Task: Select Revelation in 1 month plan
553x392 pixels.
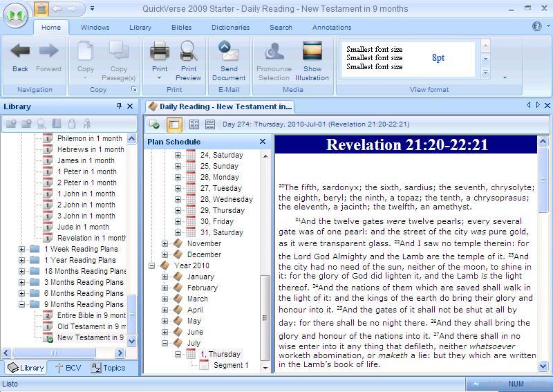Action: 91,238
